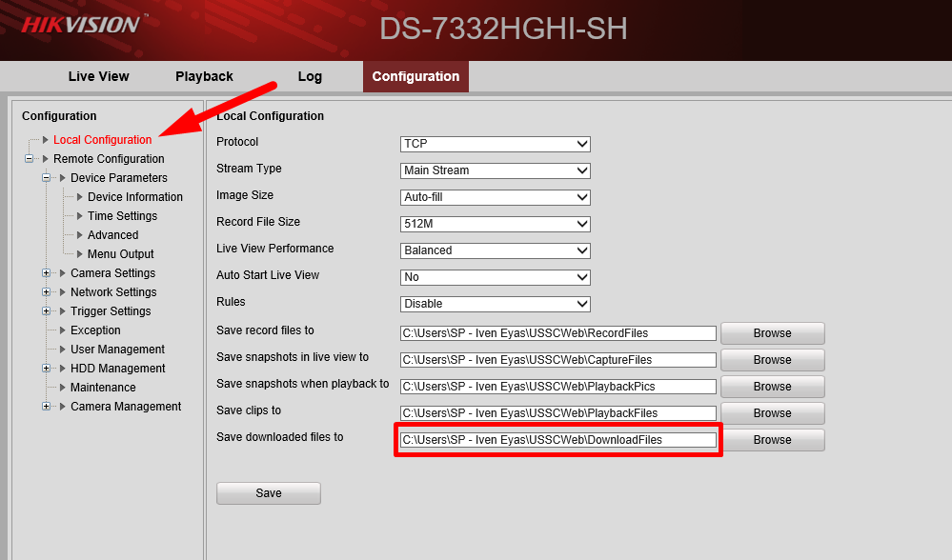Screen dimensions: 952x560
Task: Open the Exception settings
Action: pos(95,330)
